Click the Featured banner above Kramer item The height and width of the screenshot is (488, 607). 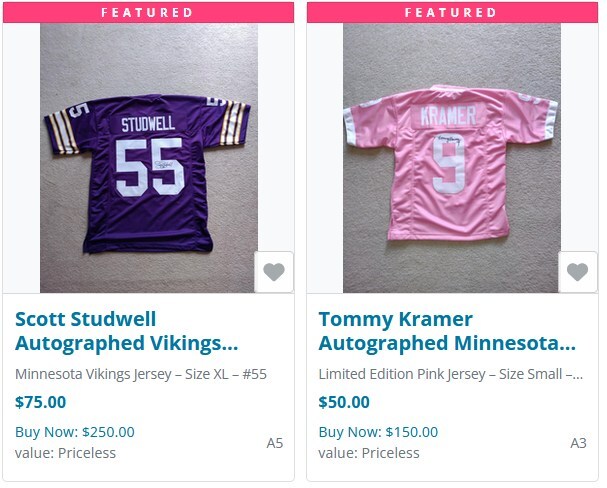pyautogui.click(x=451, y=12)
